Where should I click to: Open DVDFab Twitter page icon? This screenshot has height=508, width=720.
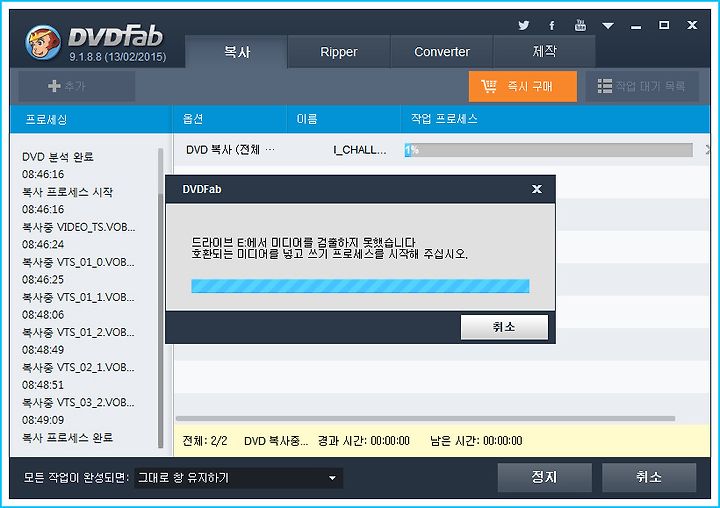[523, 25]
